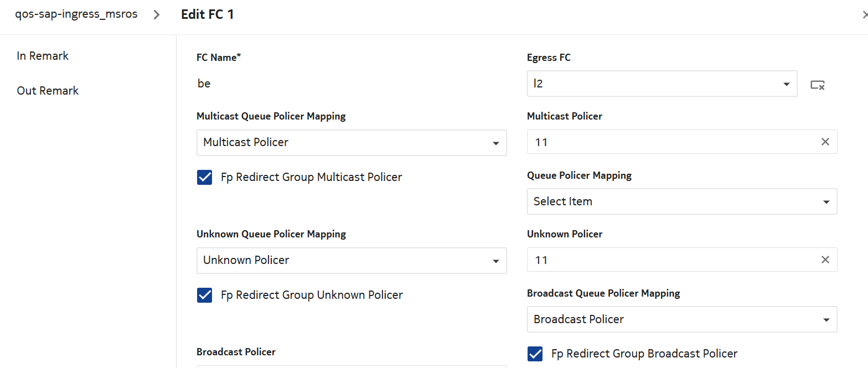Close the Edit FC 1 panel
Screen dimensions: 868x368
(865, 15)
